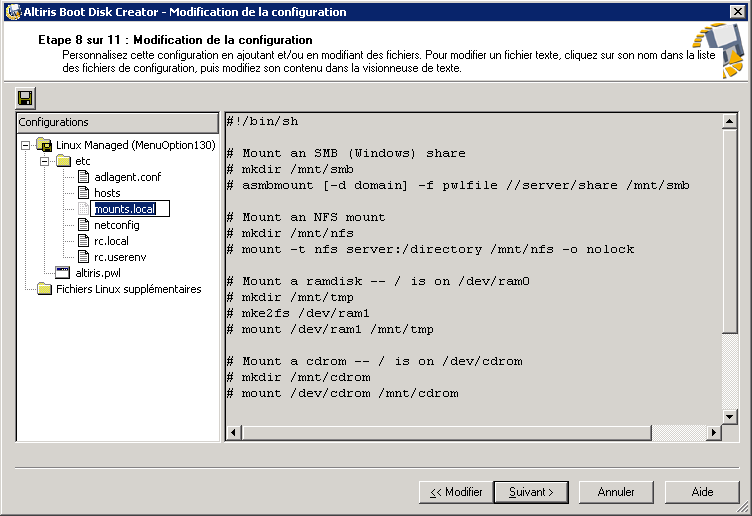Click the etc folder icon
The image size is (752, 516).
[x=63, y=161]
